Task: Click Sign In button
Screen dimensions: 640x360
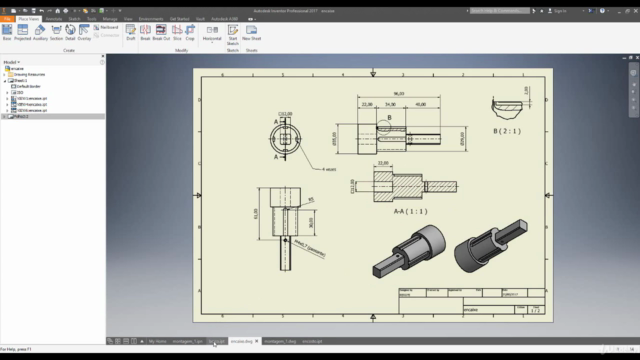Action: [x=558, y=11]
